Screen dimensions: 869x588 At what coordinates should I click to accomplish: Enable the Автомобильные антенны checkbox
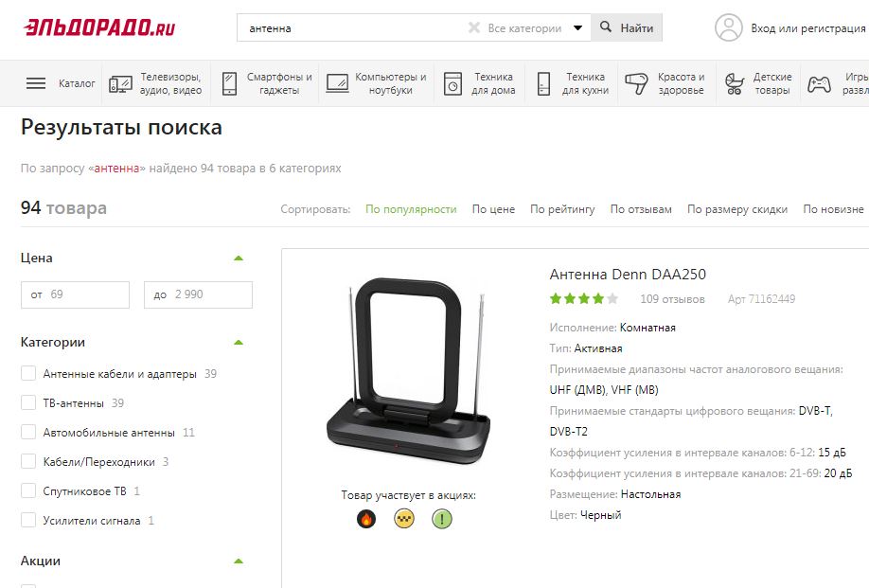point(28,432)
